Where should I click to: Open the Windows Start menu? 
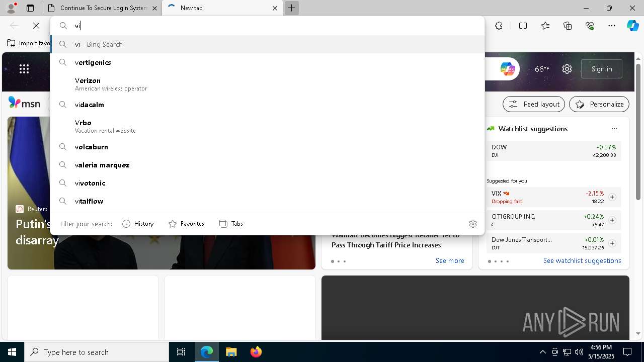click(x=12, y=352)
